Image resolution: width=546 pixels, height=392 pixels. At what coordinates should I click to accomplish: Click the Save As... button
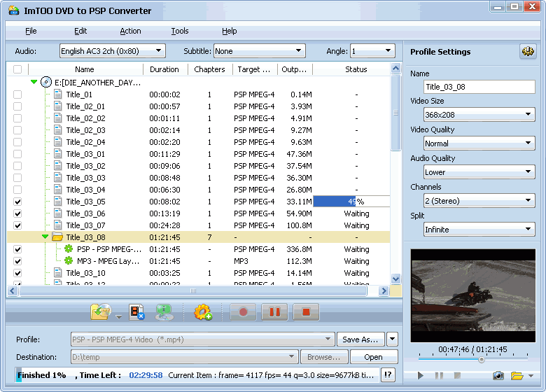pos(360,339)
